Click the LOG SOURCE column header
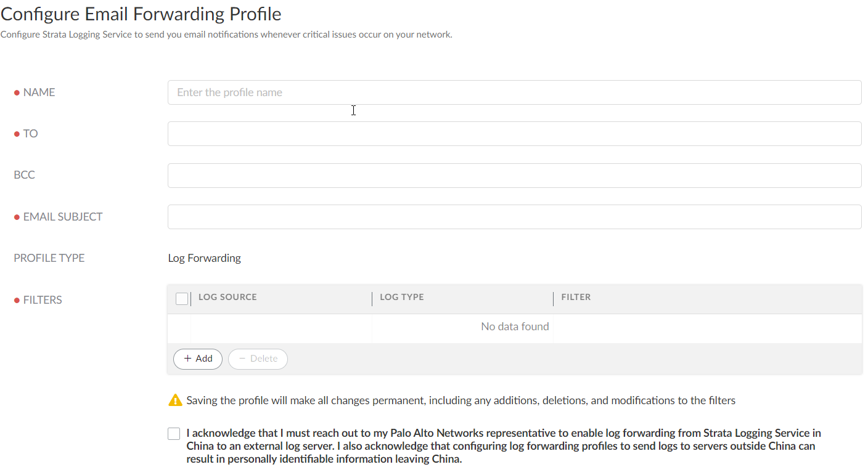Screen dimensions: 868x467 click(227, 297)
